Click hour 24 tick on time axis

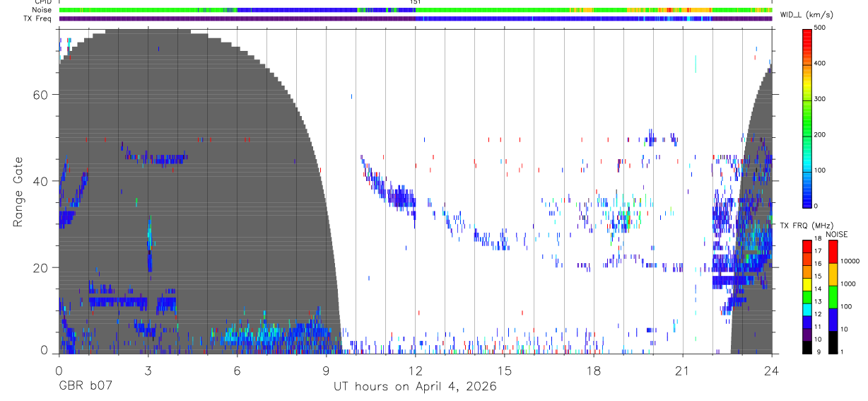[772, 370]
